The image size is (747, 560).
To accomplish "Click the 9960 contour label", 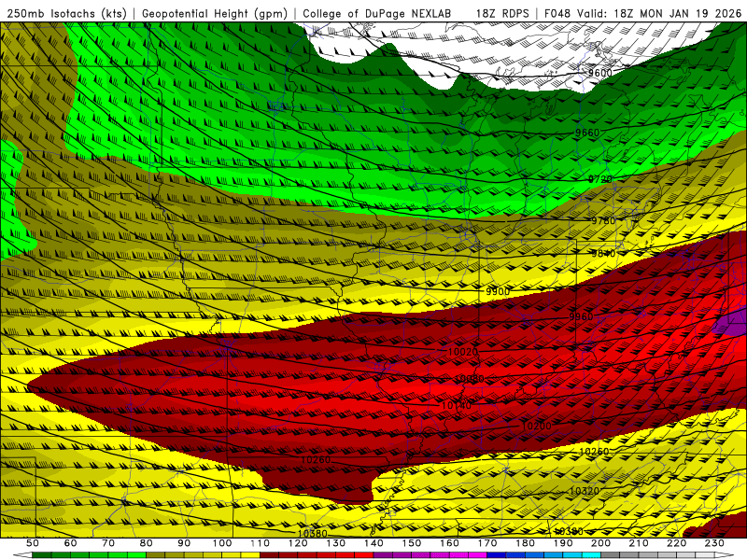I will click(581, 316).
